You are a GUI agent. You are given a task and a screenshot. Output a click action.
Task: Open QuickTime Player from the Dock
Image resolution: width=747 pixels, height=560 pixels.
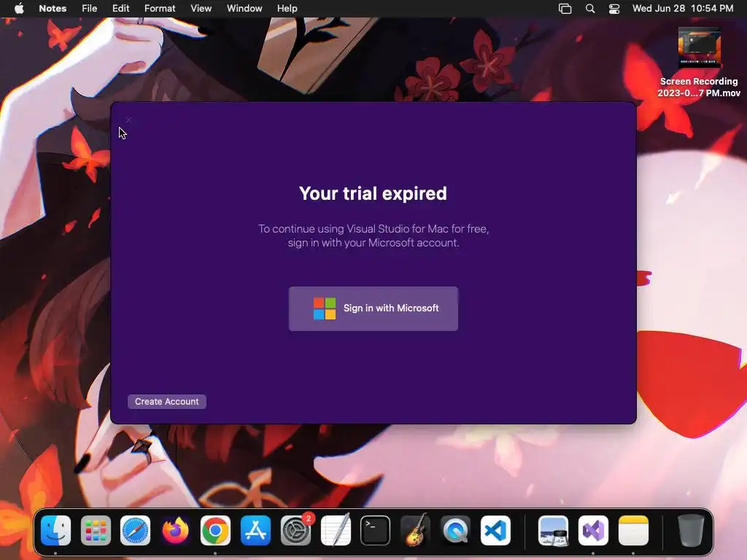click(x=455, y=531)
